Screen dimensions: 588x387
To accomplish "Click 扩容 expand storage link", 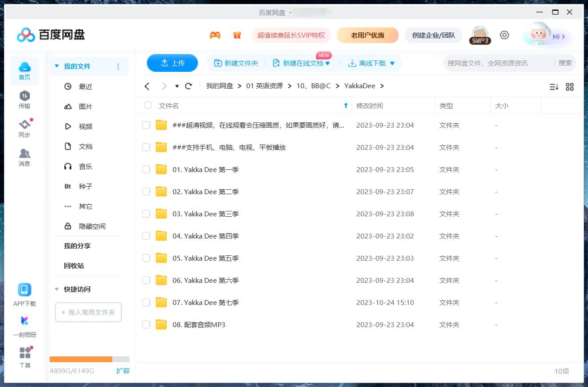I will click(123, 371).
